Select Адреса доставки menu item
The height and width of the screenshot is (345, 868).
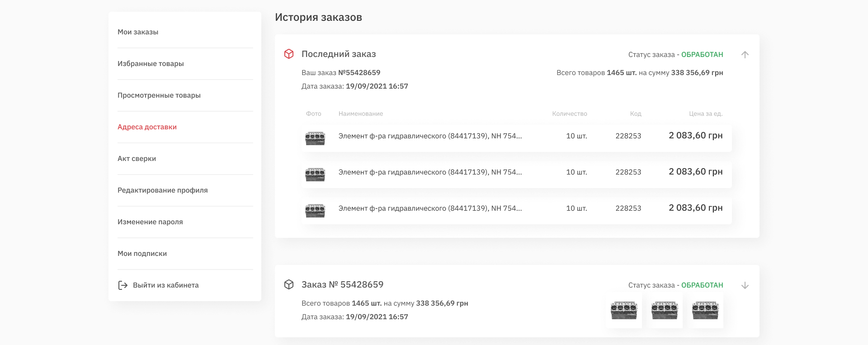pos(147,127)
